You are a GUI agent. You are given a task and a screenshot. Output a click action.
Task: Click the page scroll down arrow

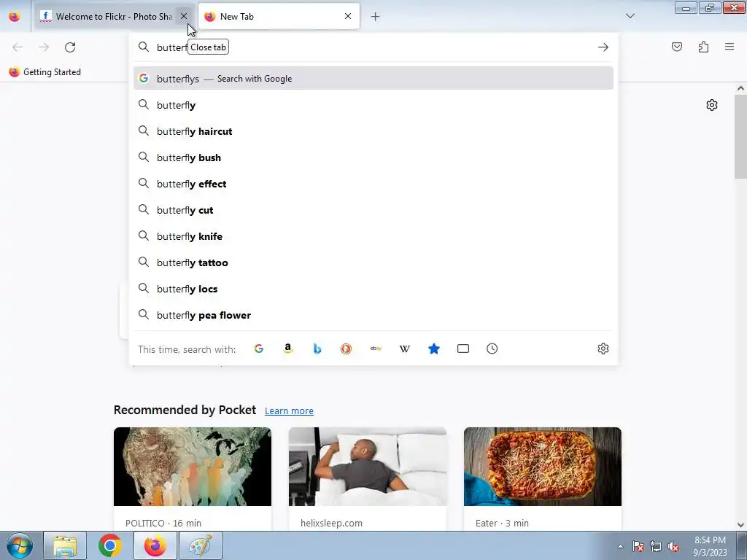coord(740,525)
